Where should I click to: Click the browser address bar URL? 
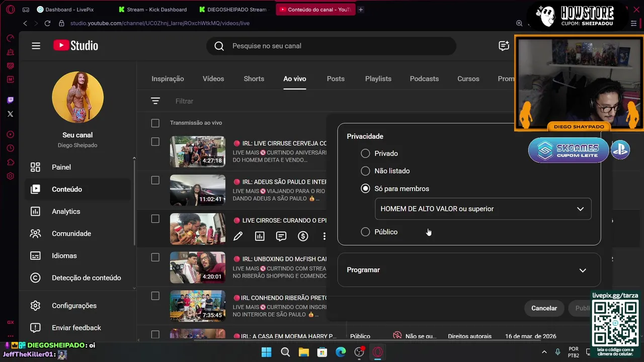[160, 23]
